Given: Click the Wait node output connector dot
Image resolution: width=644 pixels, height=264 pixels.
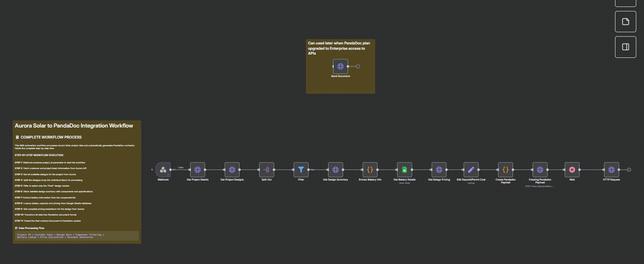Looking at the screenshot, I should (x=579, y=169).
